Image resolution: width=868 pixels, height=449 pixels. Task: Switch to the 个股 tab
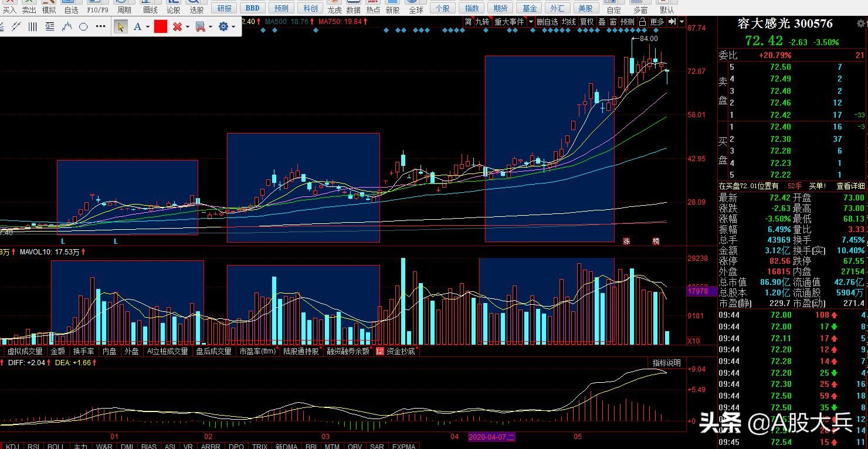click(x=443, y=8)
